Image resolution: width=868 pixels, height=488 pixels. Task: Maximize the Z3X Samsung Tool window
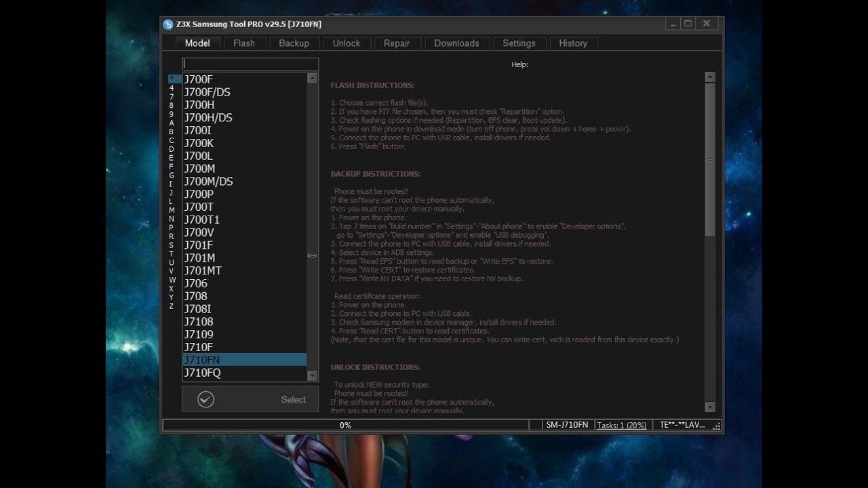(x=688, y=24)
